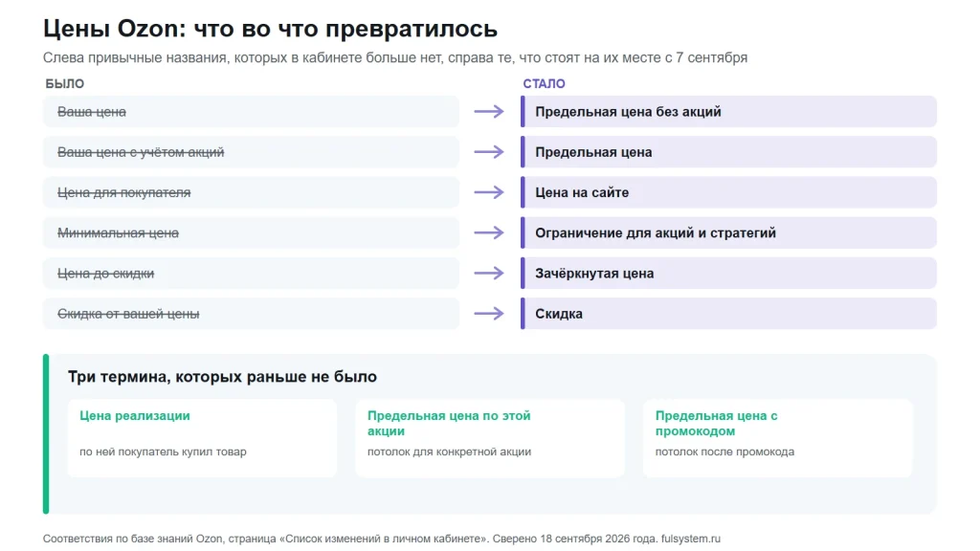Click the crossed-out "Ваша цена с учётом акций" row
The height and width of the screenshot is (551, 980).
tap(252, 152)
